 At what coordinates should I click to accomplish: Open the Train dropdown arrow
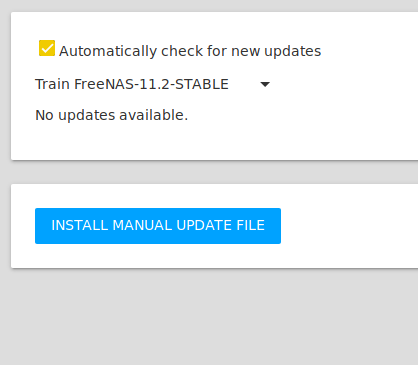(x=265, y=84)
